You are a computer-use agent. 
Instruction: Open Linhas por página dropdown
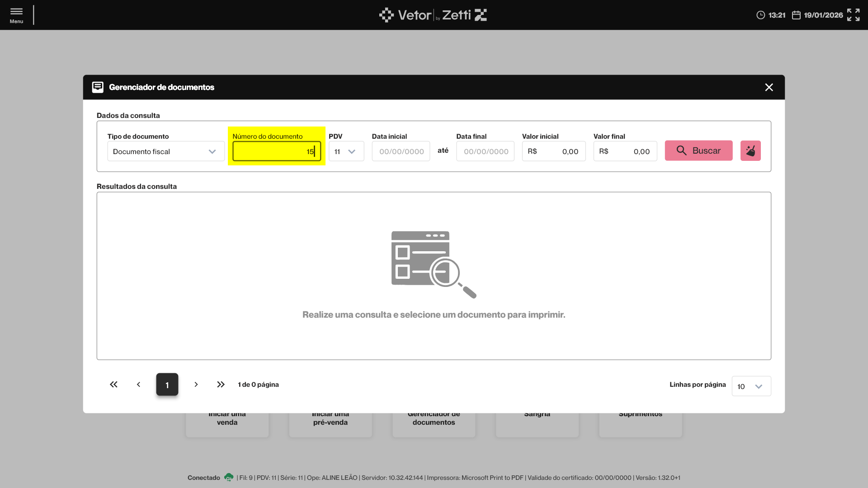click(751, 386)
